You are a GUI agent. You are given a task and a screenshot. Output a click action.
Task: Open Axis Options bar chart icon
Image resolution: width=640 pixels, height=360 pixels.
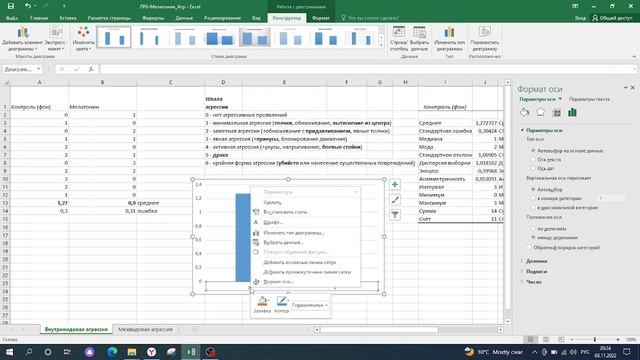(x=572, y=112)
